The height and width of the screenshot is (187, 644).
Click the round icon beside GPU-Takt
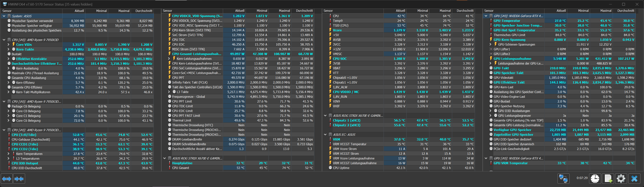point(491,68)
